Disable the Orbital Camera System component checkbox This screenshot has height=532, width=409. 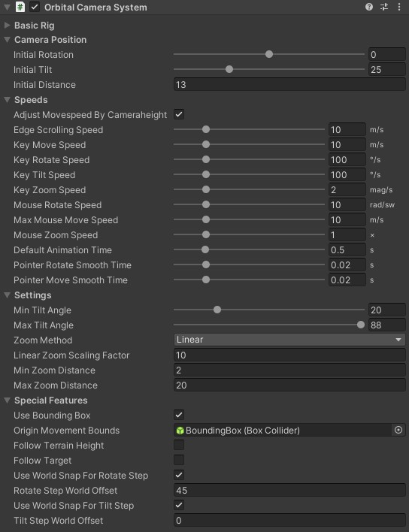(35, 7)
